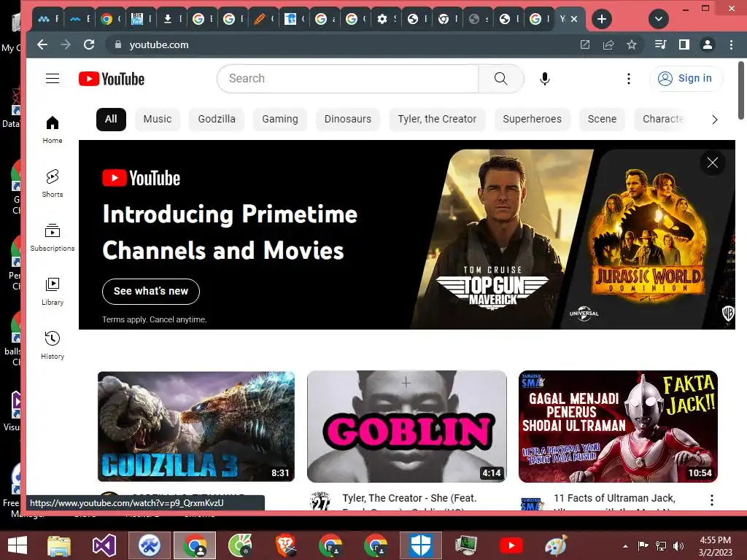The image size is (747, 560).
Task: Click the magnifier search button
Action: pyautogui.click(x=500, y=79)
